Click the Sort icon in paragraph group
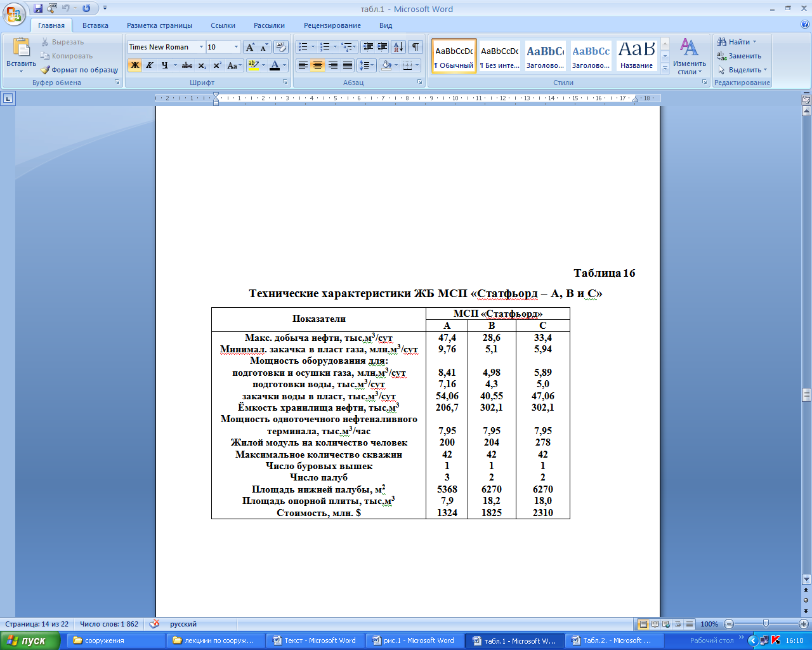Viewport: 812px width, 650px height. pos(398,47)
